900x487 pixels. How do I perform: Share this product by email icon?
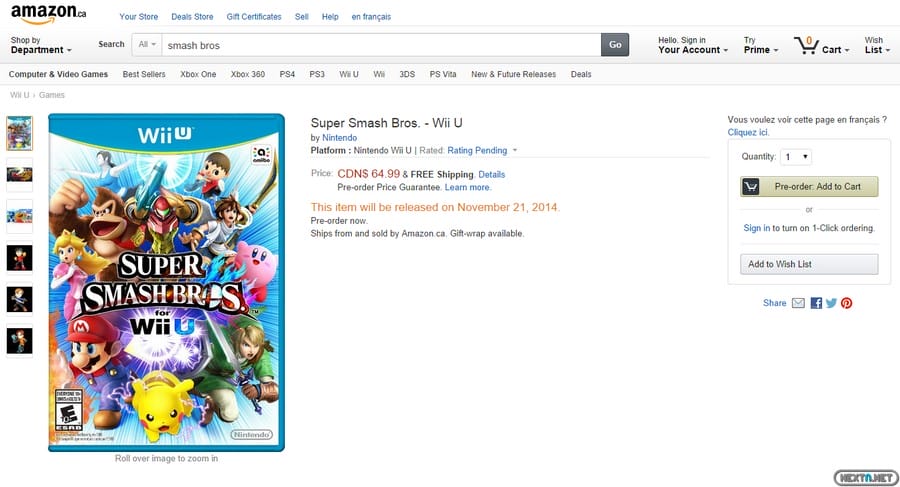(798, 303)
